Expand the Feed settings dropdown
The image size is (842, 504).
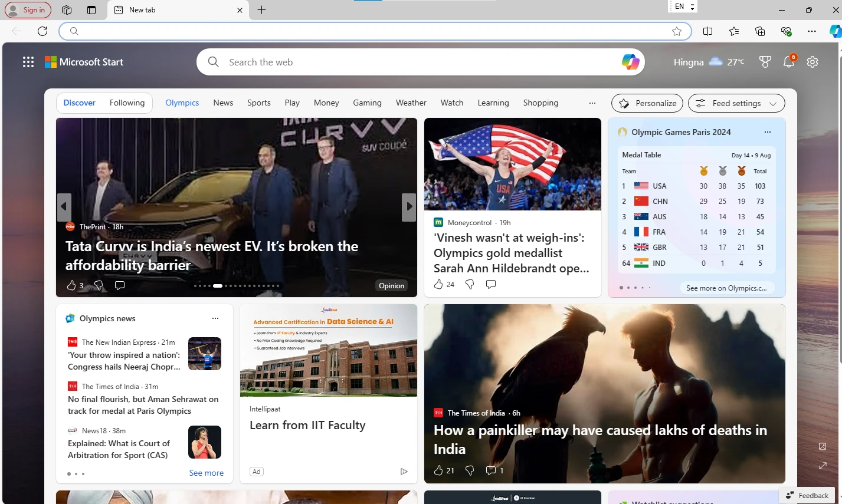736,103
